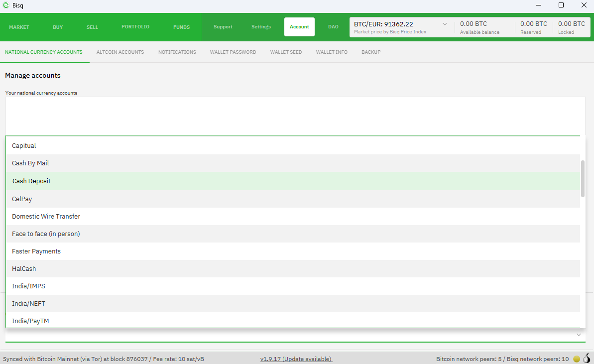This screenshot has height=364, width=594.
Task: Click the 0.00 BTC Reserved amount
Action: click(x=534, y=27)
